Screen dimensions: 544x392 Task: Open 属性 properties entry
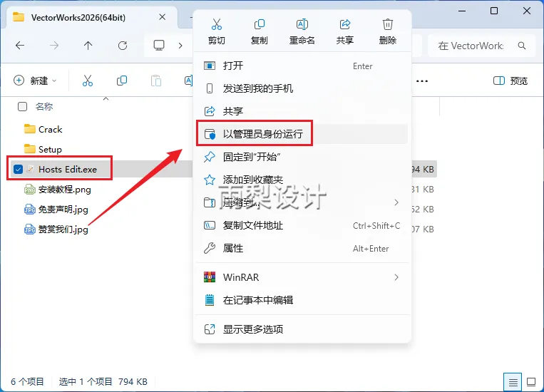(x=302, y=248)
